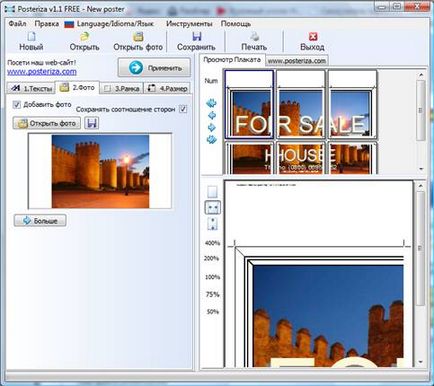Click the floppy disk save-photo icon
Viewport: 434px width, 386px height.
(x=92, y=123)
